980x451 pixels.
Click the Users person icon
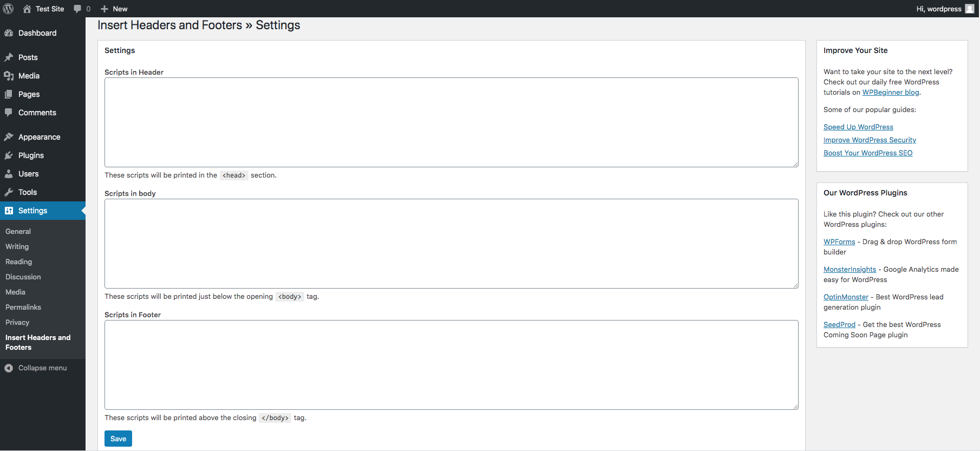point(9,174)
